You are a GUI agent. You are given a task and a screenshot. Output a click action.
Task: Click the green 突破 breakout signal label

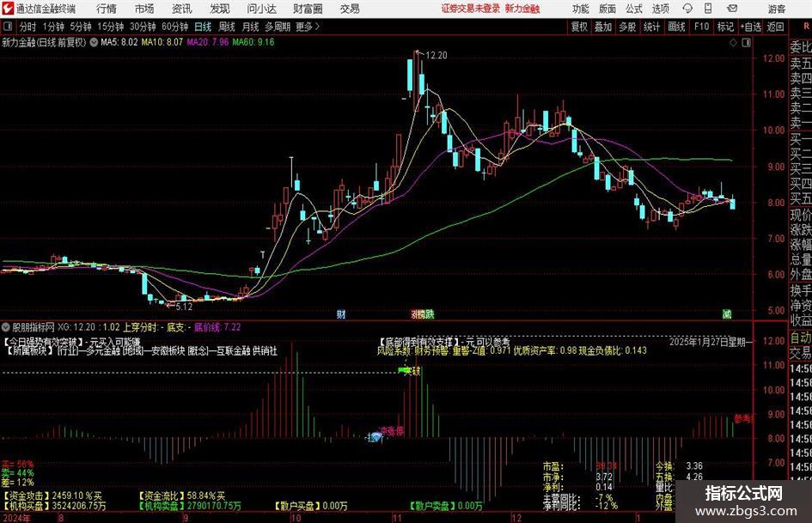(x=409, y=371)
